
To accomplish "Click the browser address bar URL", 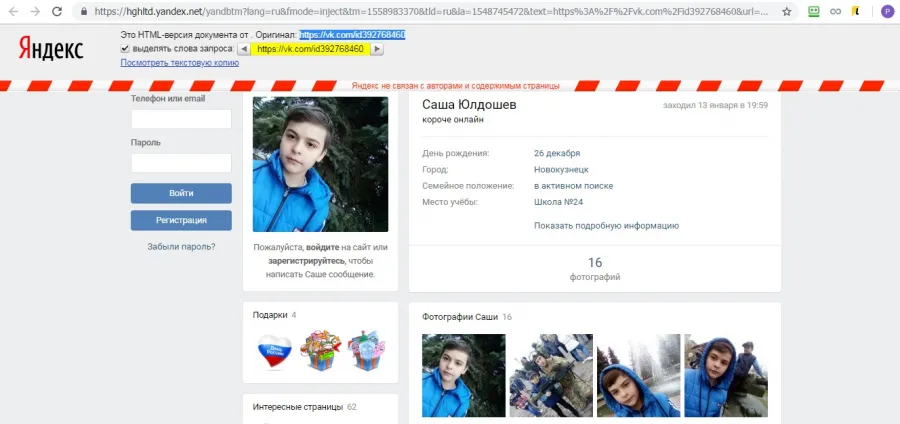I will pyautogui.click(x=430, y=11).
